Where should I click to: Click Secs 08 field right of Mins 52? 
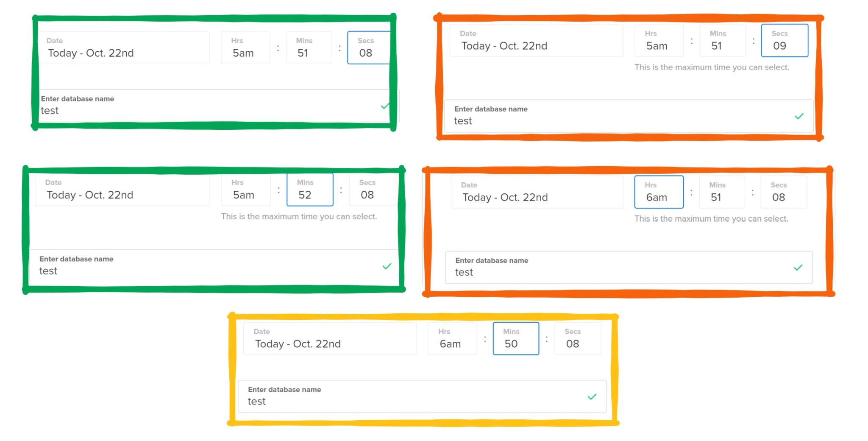372,190
